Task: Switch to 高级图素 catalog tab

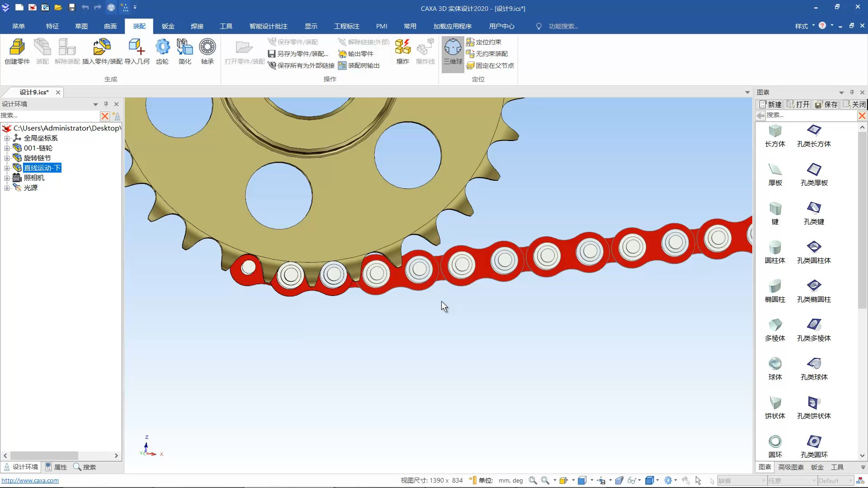Action: tap(791, 467)
